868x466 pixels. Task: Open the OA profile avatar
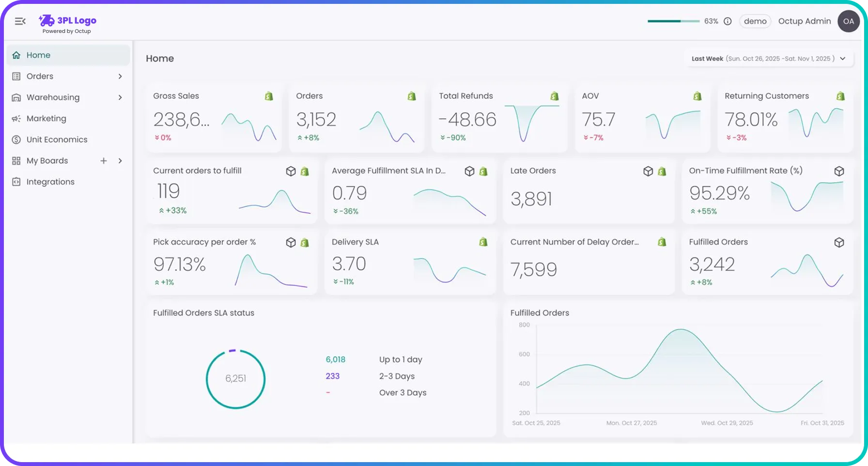pos(849,21)
